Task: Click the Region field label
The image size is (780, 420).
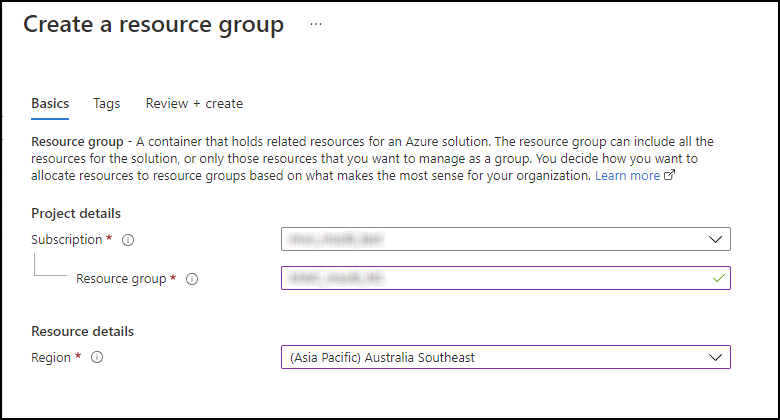Action: pyautogui.click(x=51, y=358)
